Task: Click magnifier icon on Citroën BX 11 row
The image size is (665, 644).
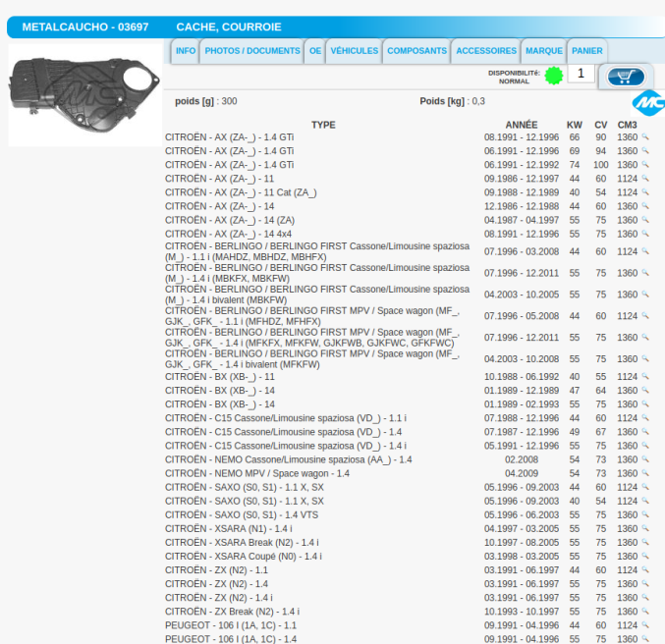Action: (x=646, y=377)
